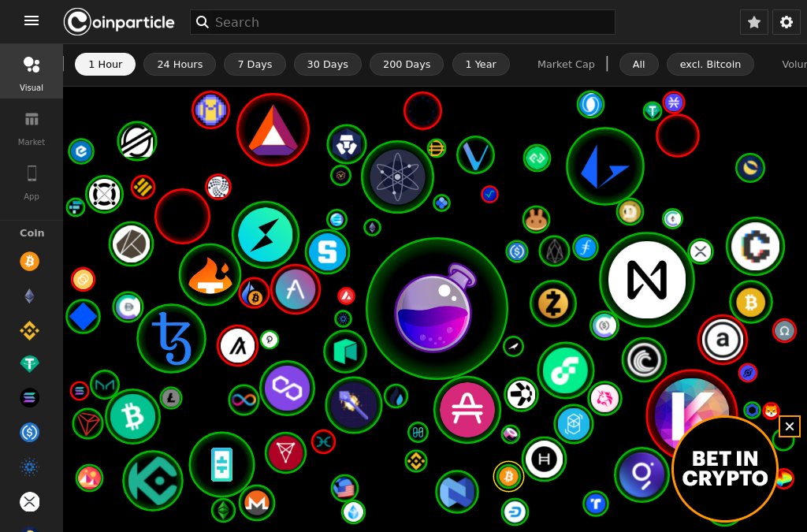Select XRP in the Coin sidebar
The image size is (807, 532).
pos(29,501)
